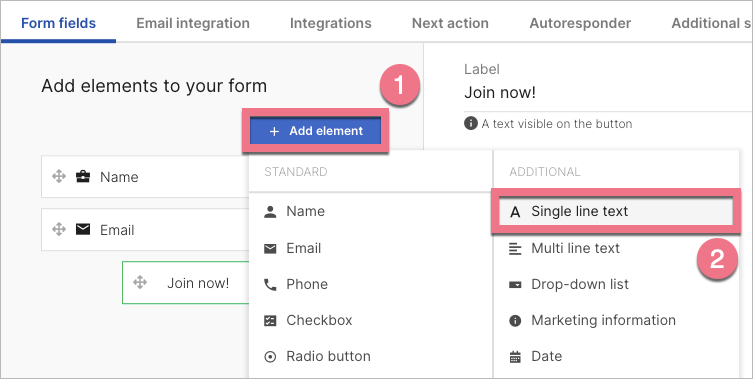This screenshot has height=379, width=753.
Task: Click the envelope icon in Email form field
Action: [83, 230]
